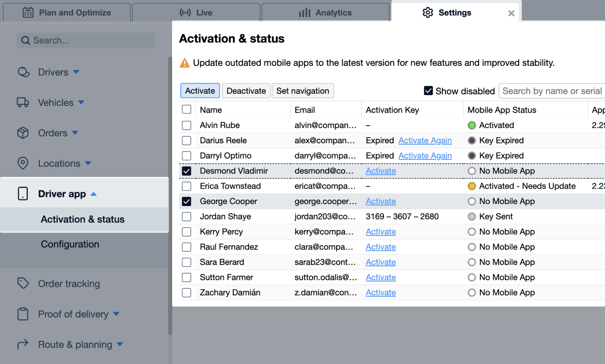The image size is (605, 364).
Task: Click the Set navigation button
Action: point(302,91)
